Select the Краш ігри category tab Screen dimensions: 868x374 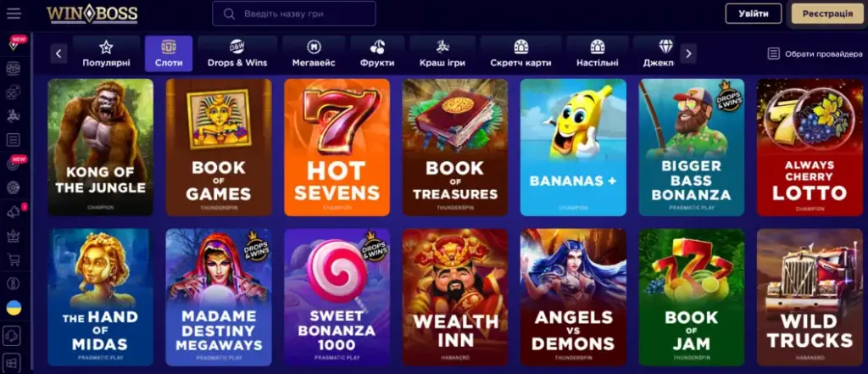442,53
